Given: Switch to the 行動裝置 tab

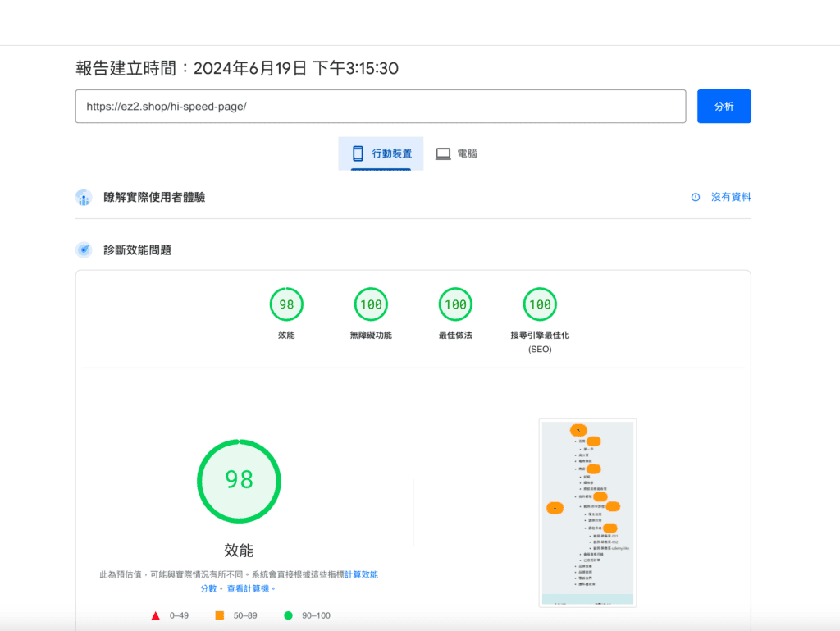Looking at the screenshot, I should click(381, 153).
